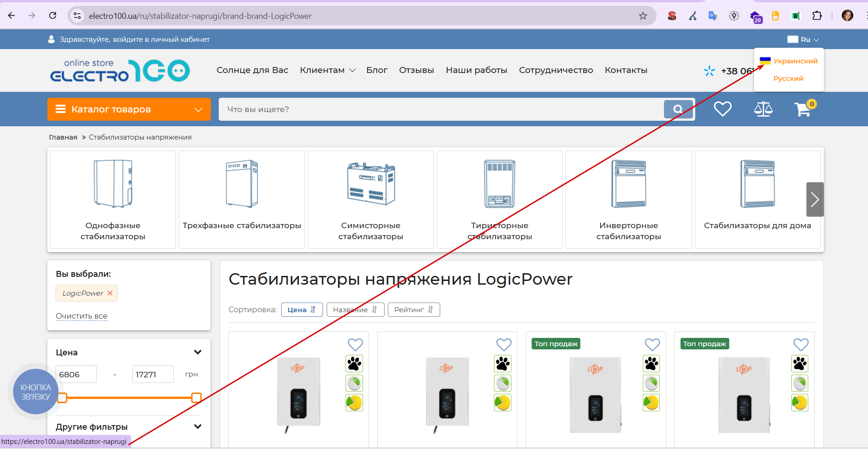
Task: Click green circle icon on second product
Action: [x=503, y=383]
